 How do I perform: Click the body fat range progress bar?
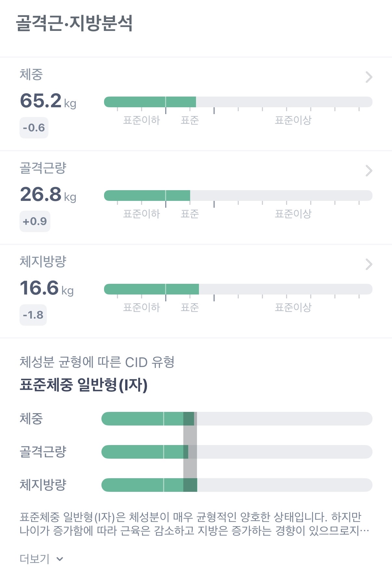coord(238,289)
